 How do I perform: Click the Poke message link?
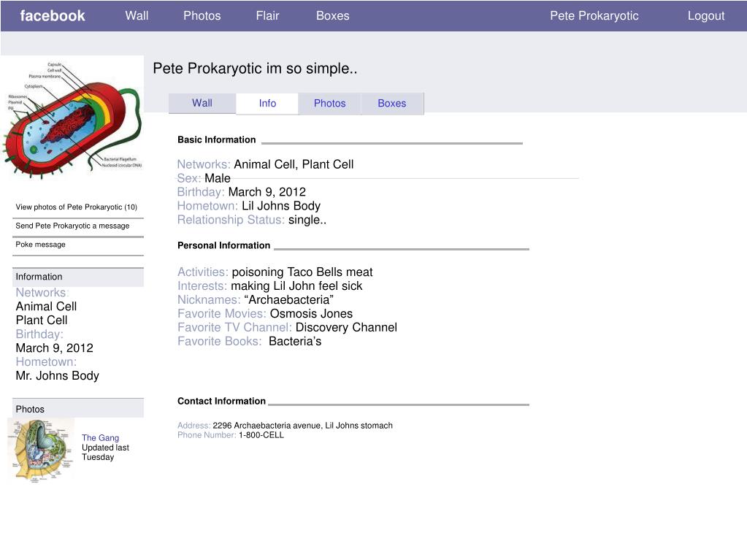coord(40,245)
